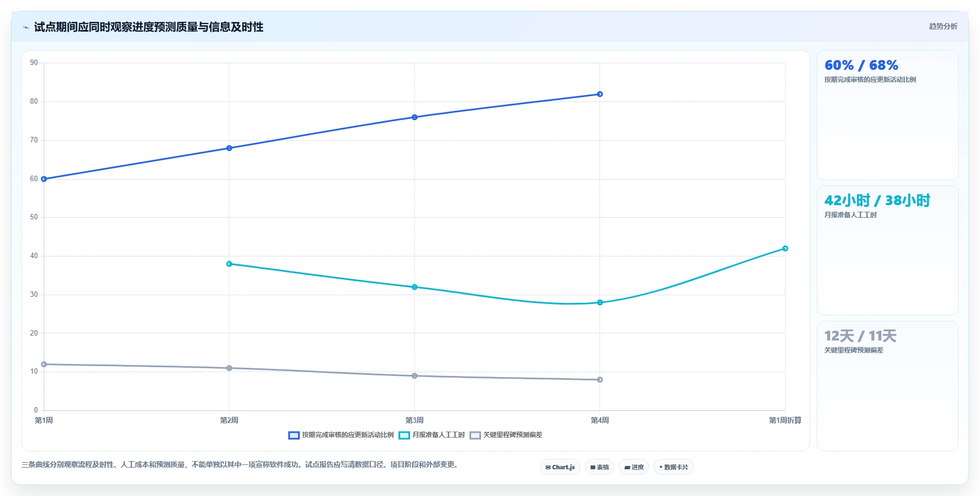
Task: Click the gray data point at 第1周
Action: (44, 364)
